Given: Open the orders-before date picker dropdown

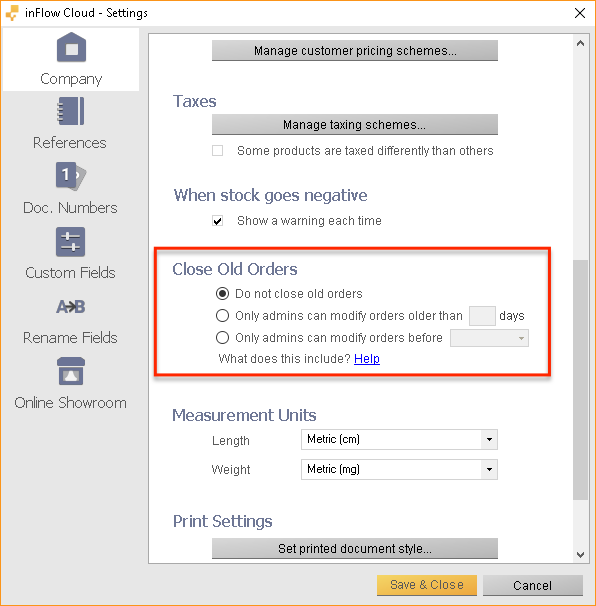Looking at the screenshot, I should pos(489,338).
